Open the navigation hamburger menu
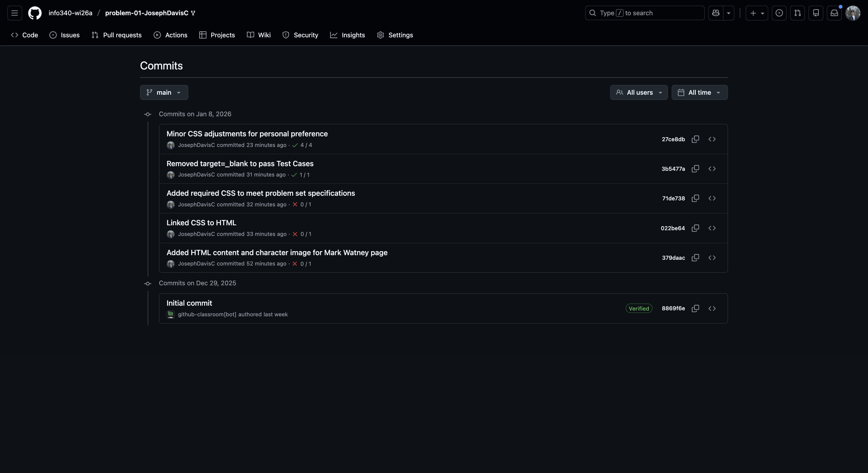The width and height of the screenshot is (868, 473). tap(14, 13)
